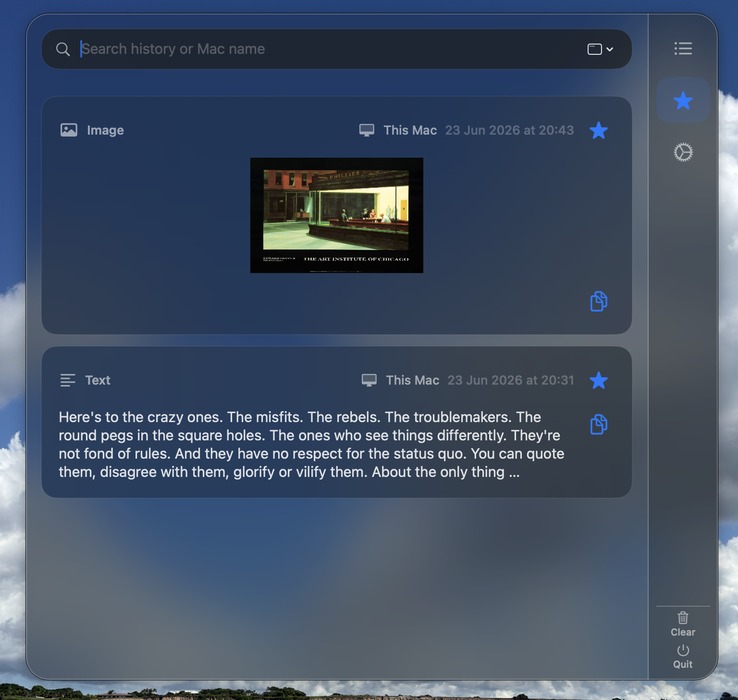Click the monitor icon on Text clip
This screenshot has width=738, height=700.
[x=369, y=380]
